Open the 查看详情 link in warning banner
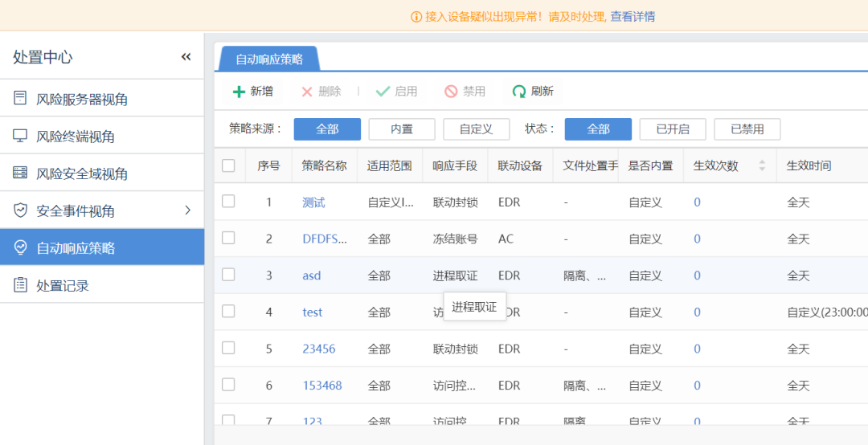This screenshot has height=445, width=868. point(633,16)
